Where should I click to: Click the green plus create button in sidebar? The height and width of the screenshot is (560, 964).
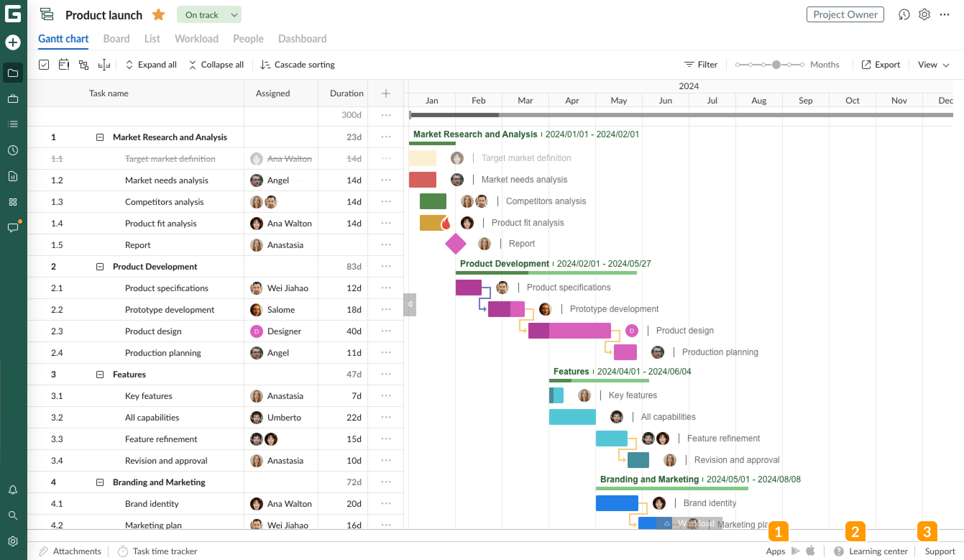[13, 42]
